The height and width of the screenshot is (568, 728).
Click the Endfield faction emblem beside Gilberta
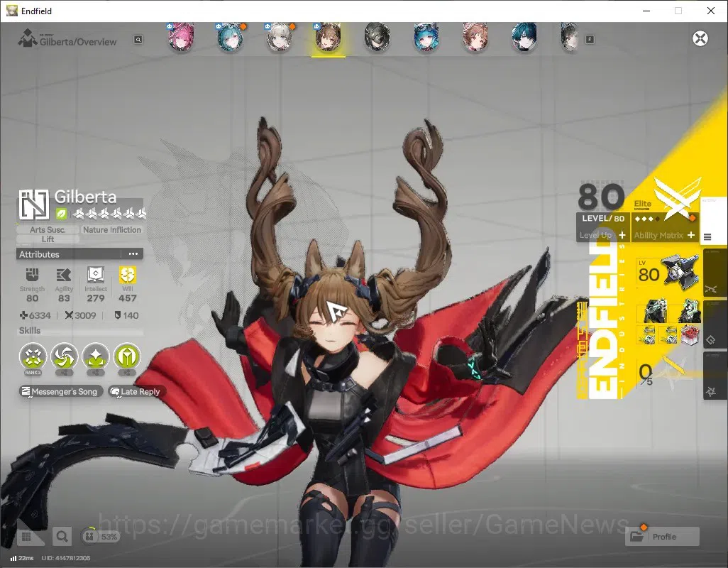[x=33, y=204]
